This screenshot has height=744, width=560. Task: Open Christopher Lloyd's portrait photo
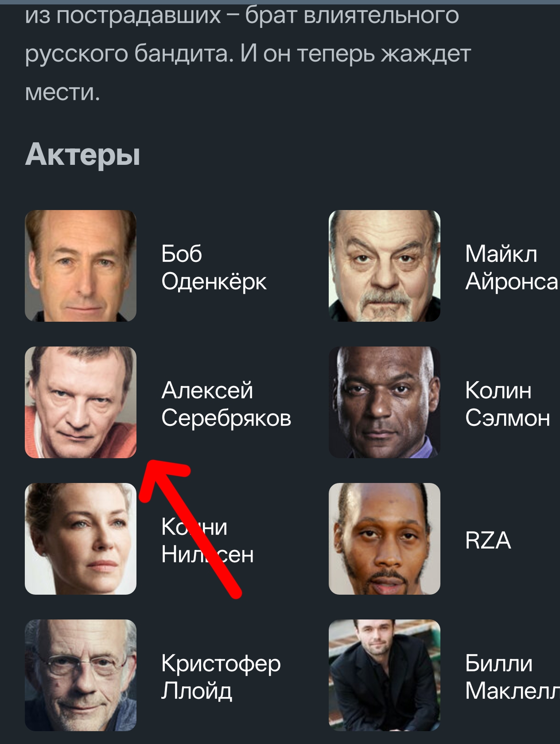pos(81,675)
